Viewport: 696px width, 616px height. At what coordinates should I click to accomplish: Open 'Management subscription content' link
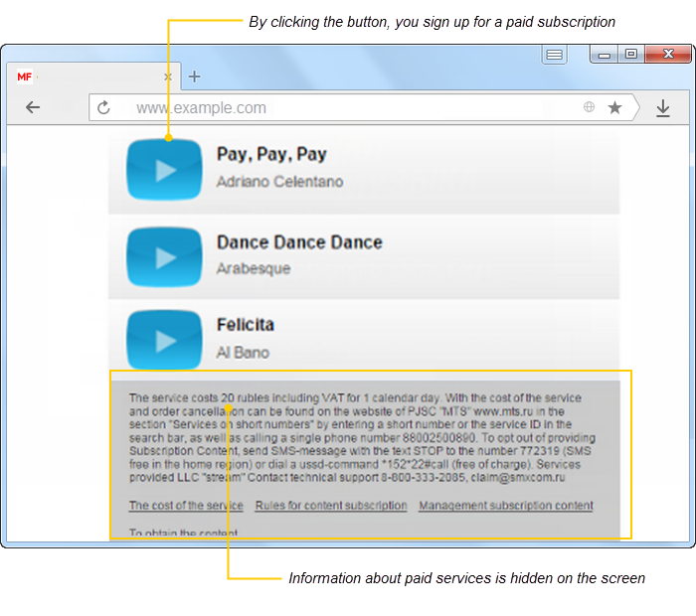506,506
